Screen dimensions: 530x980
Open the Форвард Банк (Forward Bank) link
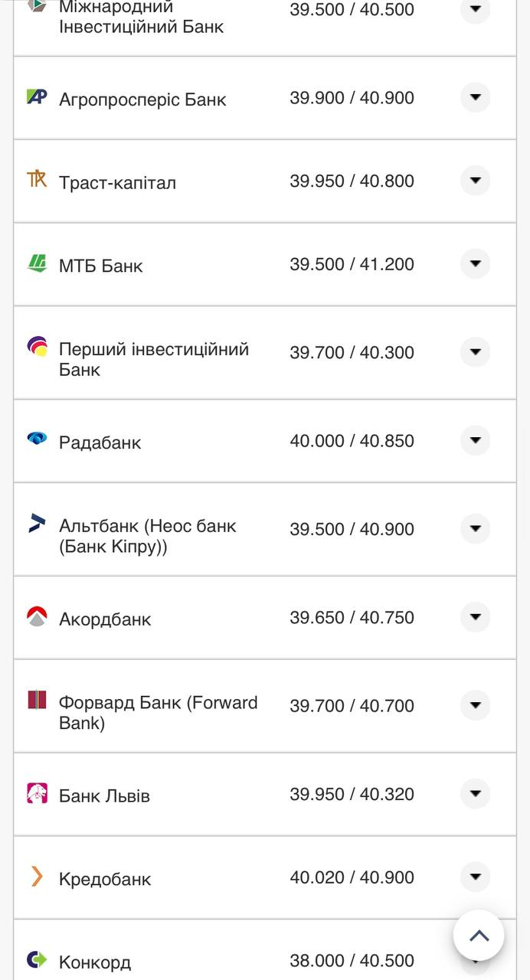click(x=158, y=713)
